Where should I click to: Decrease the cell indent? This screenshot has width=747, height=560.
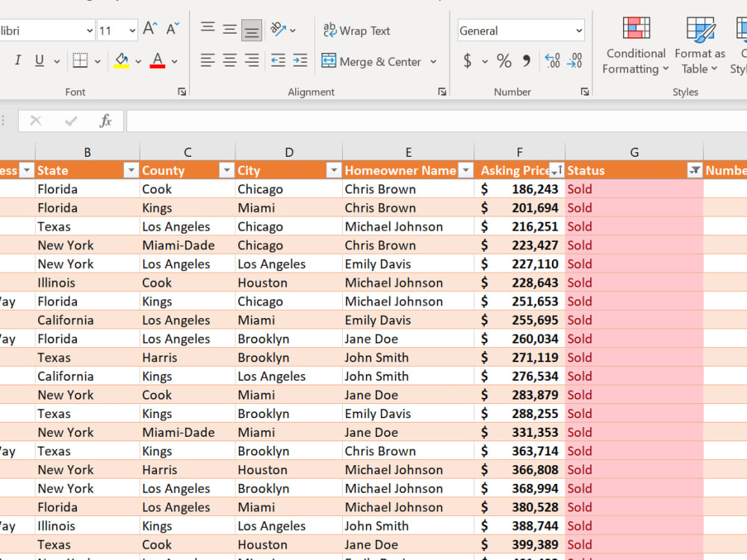(x=278, y=60)
